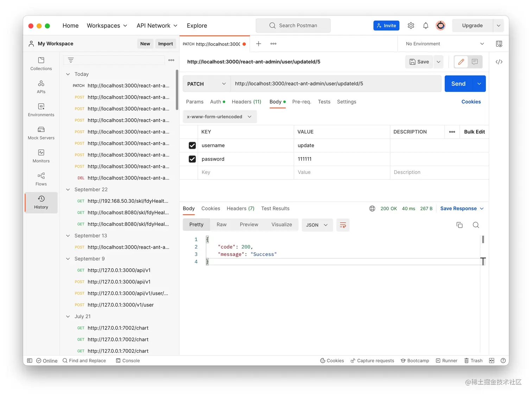The image size is (532, 396).
Task: Open the response Test Results tab
Action: click(x=275, y=208)
